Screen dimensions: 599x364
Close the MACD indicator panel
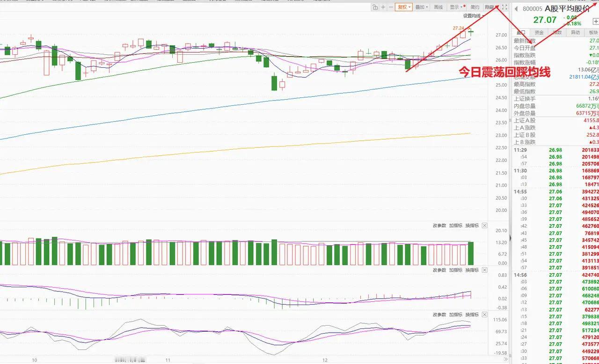click(484, 270)
